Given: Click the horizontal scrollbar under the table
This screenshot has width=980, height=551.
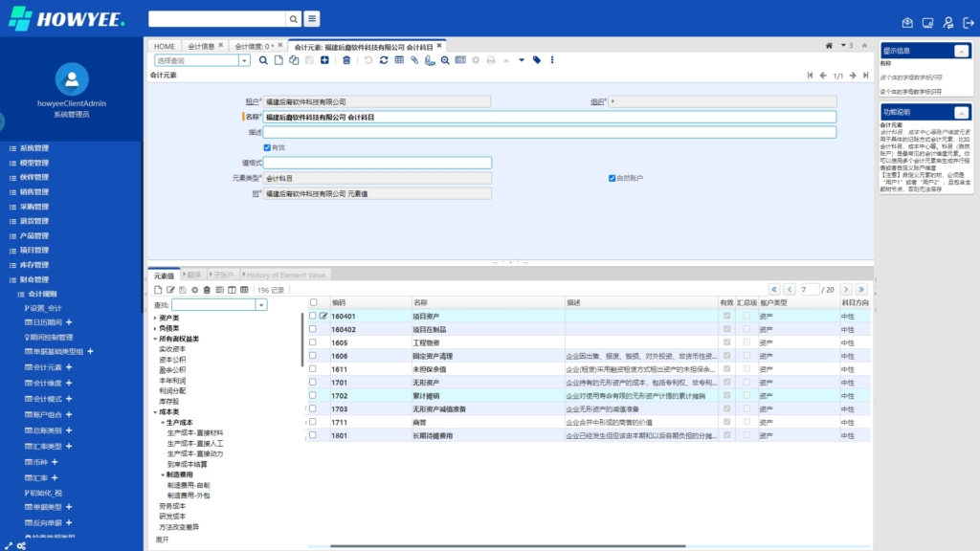Looking at the screenshot, I should pyautogui.click(x=507, y=546).
